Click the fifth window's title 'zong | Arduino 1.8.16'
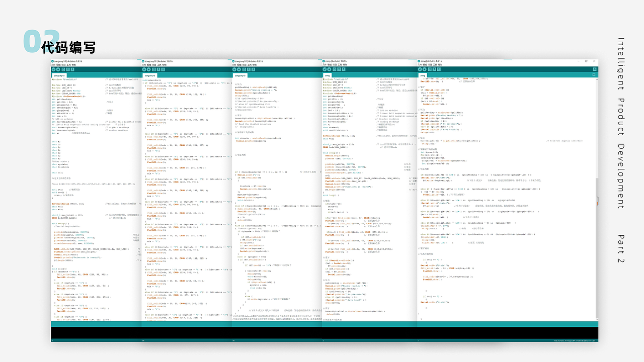644x362 pixels. (431, 61)
